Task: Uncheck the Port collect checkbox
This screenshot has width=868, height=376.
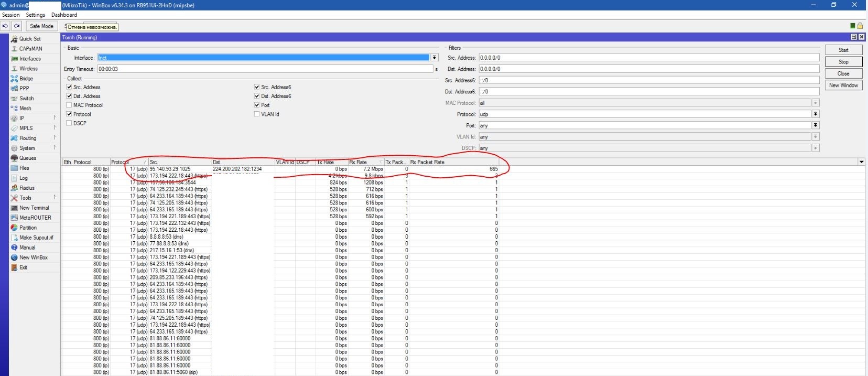Action: pyautogui.click(x=257, y=105)
